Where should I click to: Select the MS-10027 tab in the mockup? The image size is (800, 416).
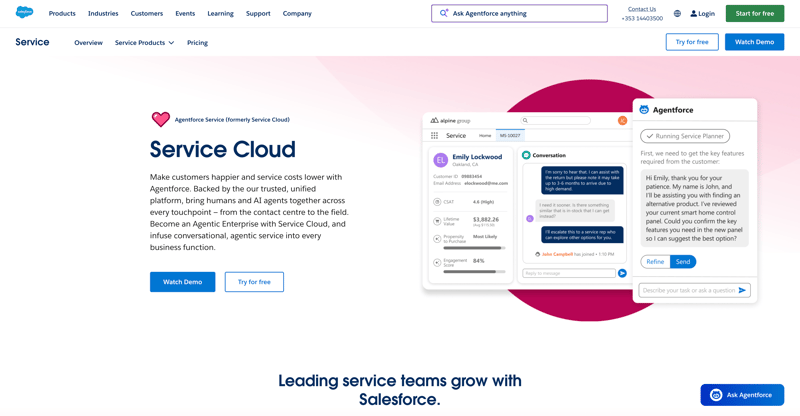click(510, 136)
